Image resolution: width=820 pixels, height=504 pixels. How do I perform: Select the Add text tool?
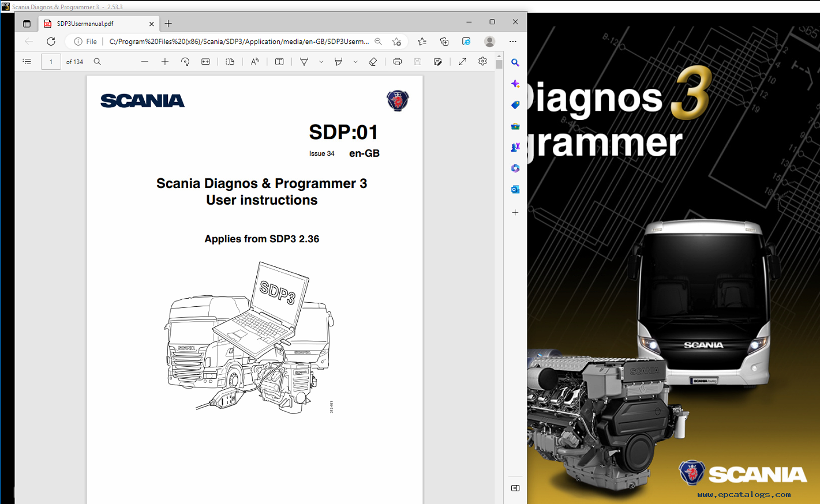(x=279, y=62)
